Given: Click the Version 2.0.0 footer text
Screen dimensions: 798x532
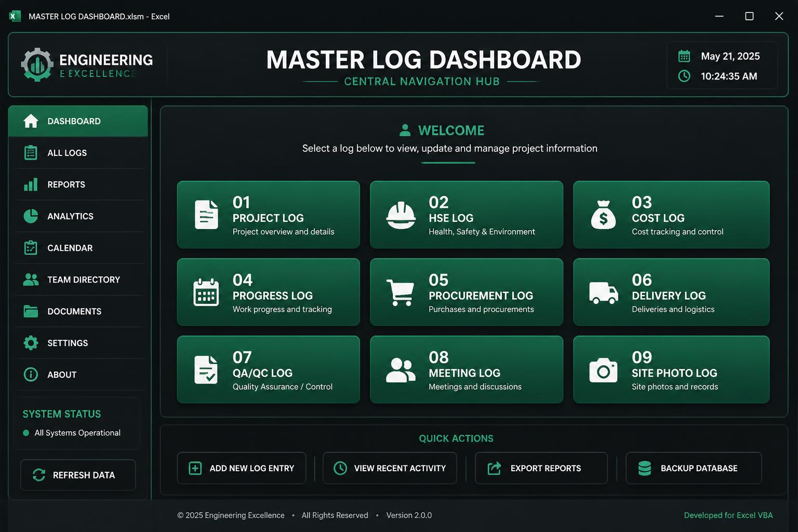Looking at the screenshot, I should [409, 515].
